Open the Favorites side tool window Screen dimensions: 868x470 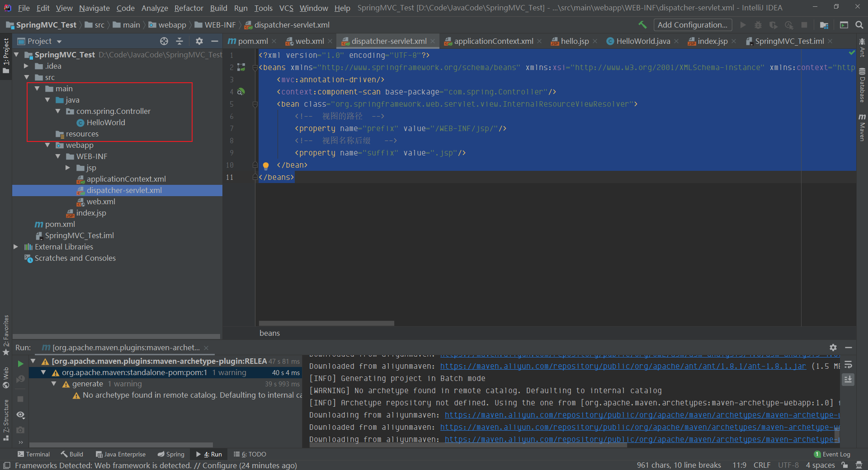(x=6, y=334)
